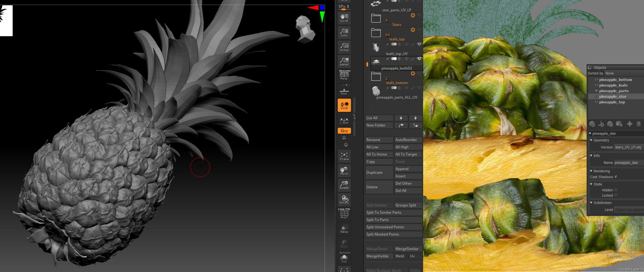Toggle XYZ rotation mode button
Image resolution: width=644 pixels, height=272 pixels.
pos(344,131)
